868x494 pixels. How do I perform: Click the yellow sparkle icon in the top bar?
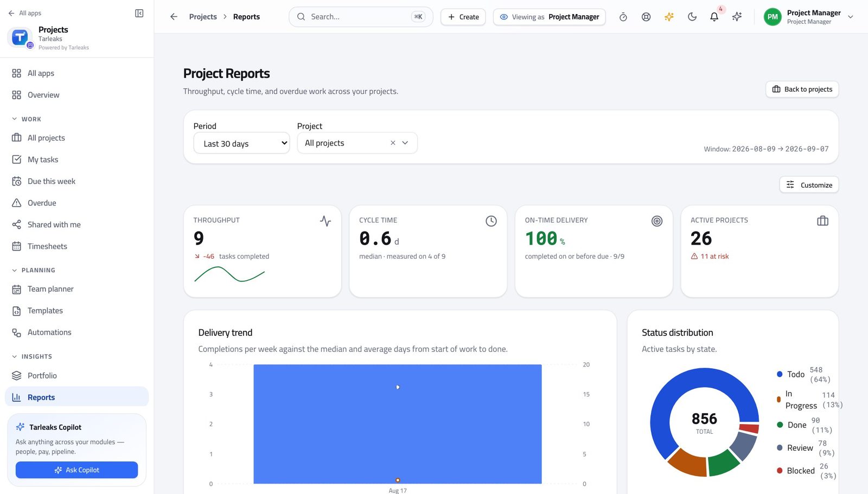669,17
